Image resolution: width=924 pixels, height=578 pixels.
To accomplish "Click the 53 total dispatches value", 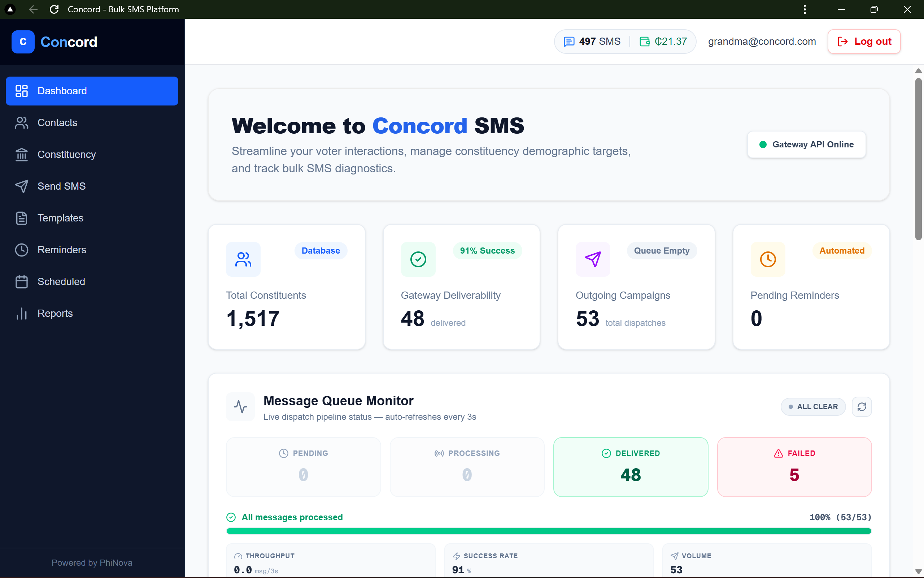I will point(588,318).
